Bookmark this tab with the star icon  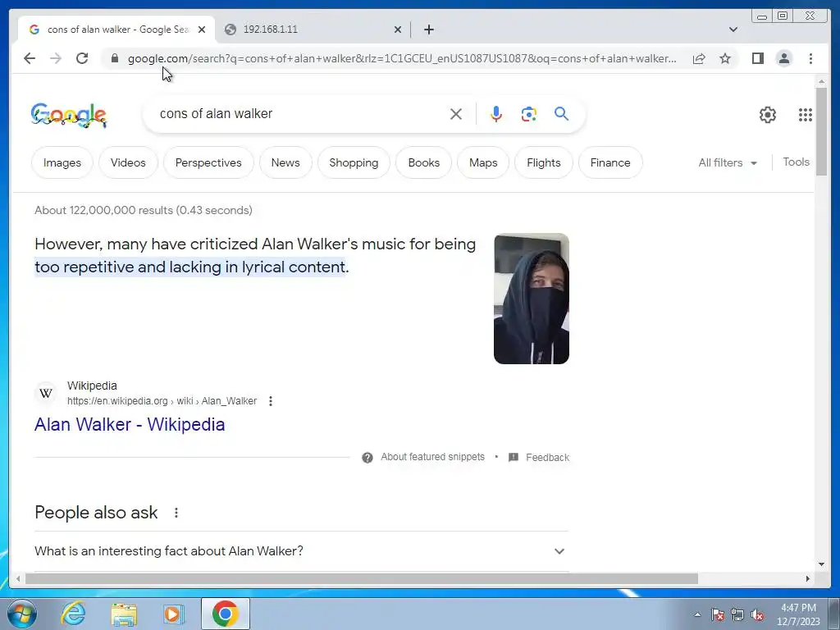tap(725, 58)
